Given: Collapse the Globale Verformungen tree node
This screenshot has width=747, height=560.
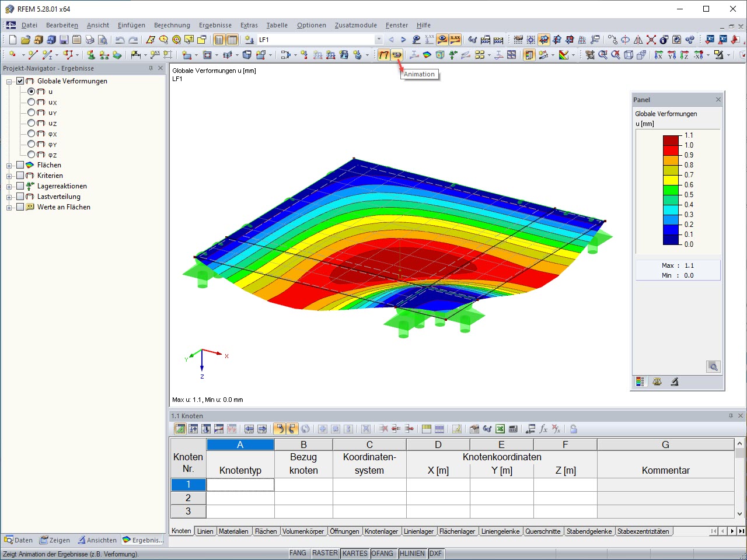Looking at the screenshot, I should point(9,82).
